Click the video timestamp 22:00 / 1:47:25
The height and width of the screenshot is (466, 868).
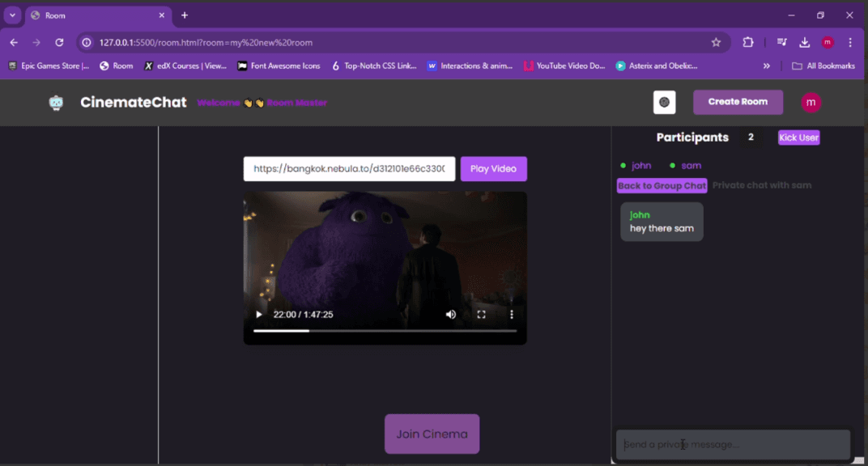pyautogui.click(x=304, y=315)
